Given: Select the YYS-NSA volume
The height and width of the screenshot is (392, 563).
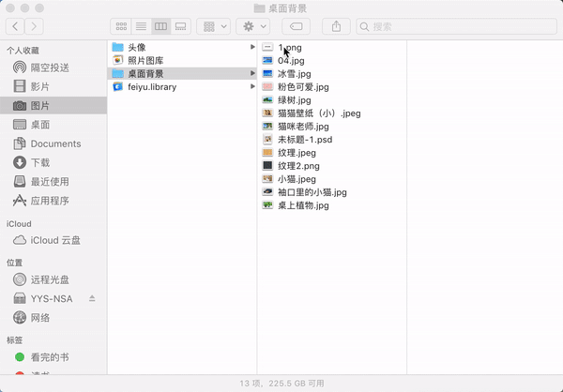Looking at the screenshot, I should pyautogui.click(x=52, y=298).
